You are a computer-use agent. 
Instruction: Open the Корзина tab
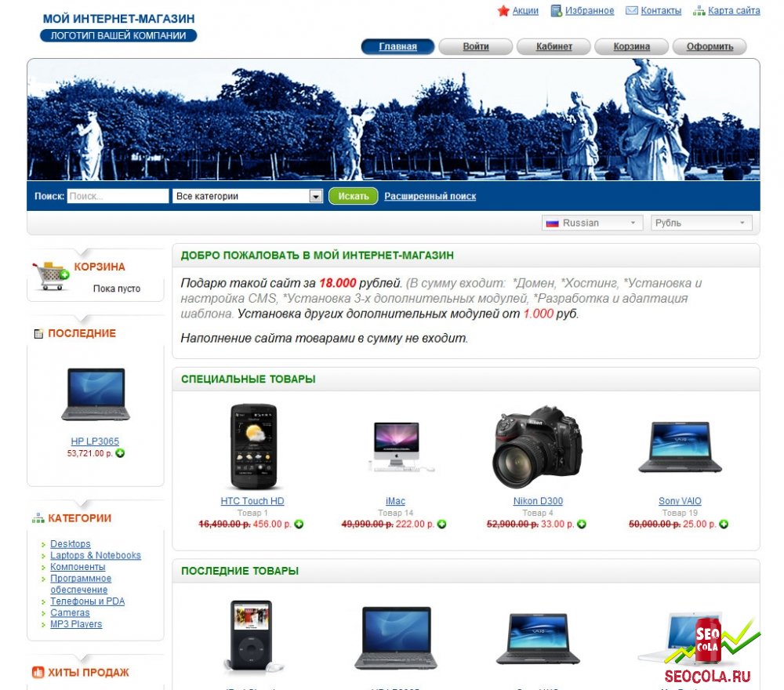[x=631, y=46]
